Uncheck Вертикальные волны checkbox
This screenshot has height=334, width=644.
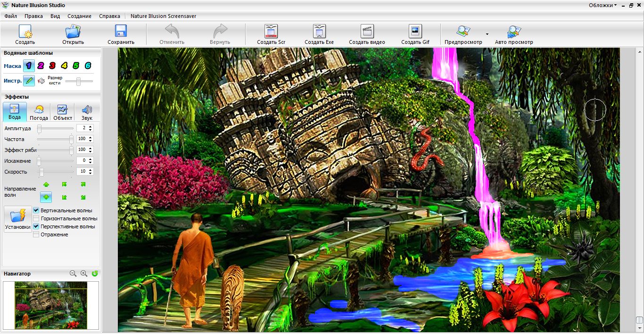pos(36,210)
